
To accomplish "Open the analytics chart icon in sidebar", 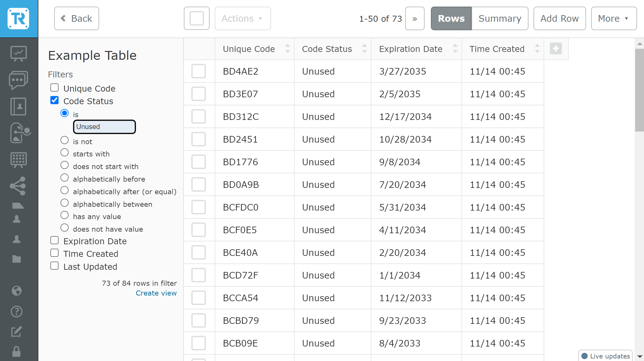I will [19, 54].
